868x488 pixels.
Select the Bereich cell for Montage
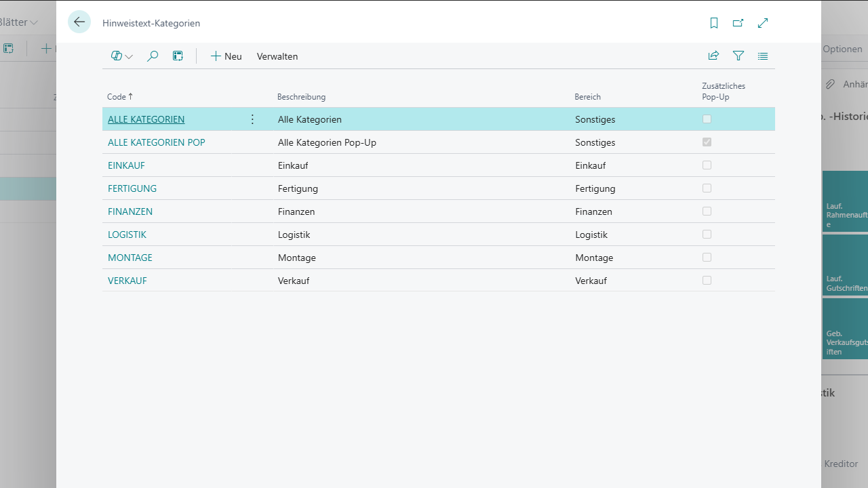[594, 258]
